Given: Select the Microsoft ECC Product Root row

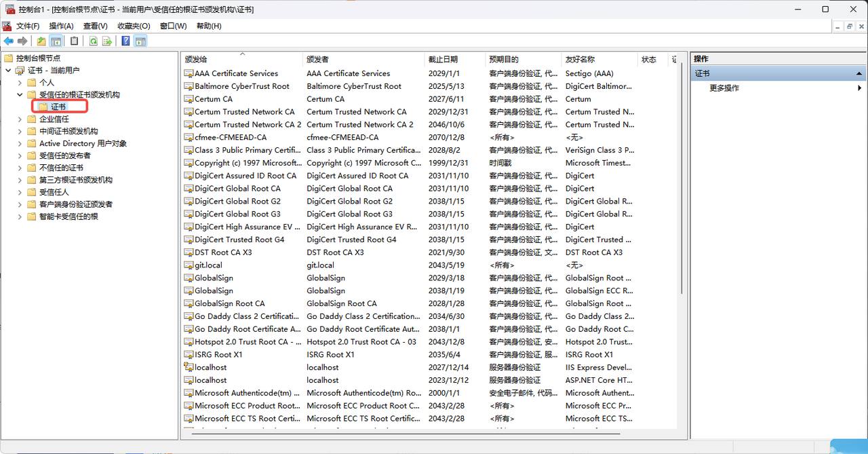Looking at the screenshot, I should 430,406.
